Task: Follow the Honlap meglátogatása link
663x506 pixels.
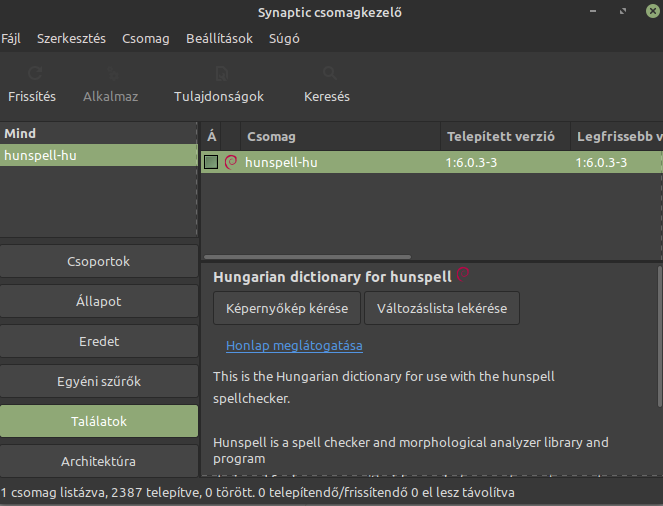Action: 294,346
